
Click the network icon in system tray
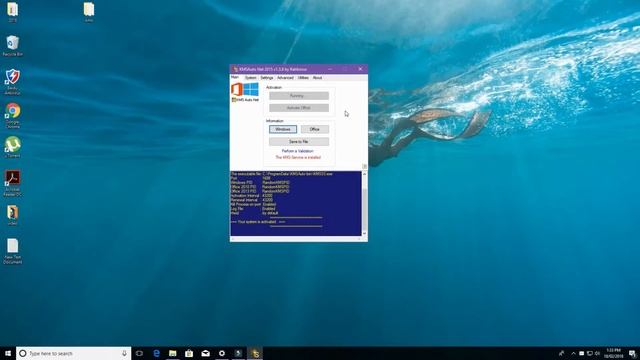[x=589, y=353]
